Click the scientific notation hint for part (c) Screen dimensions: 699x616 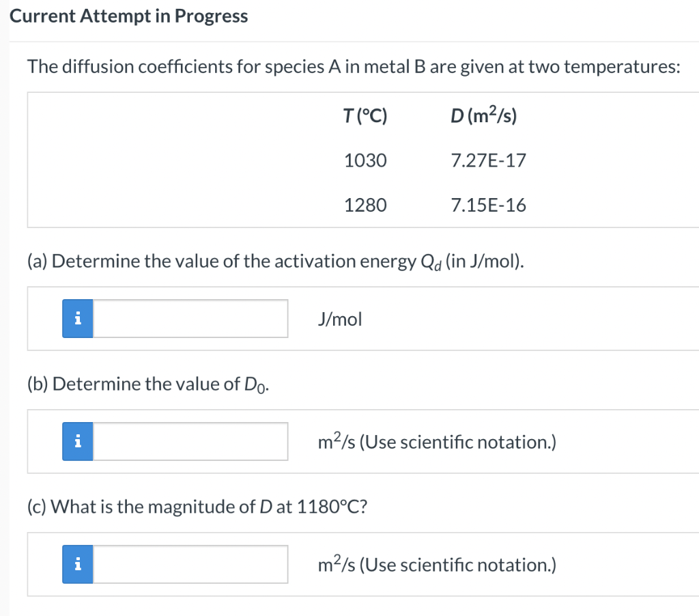click(x=437, y=564)
